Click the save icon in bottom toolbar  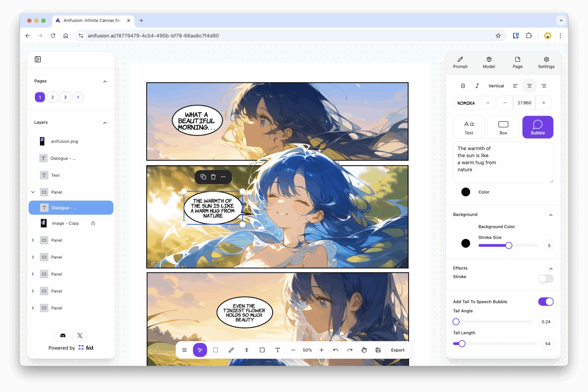pos(378,350)
